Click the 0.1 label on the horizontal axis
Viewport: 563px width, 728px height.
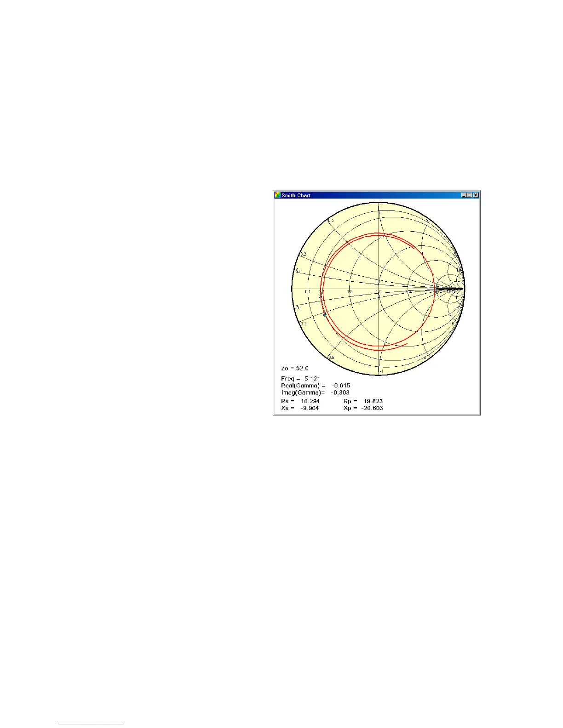click(308, 292)
